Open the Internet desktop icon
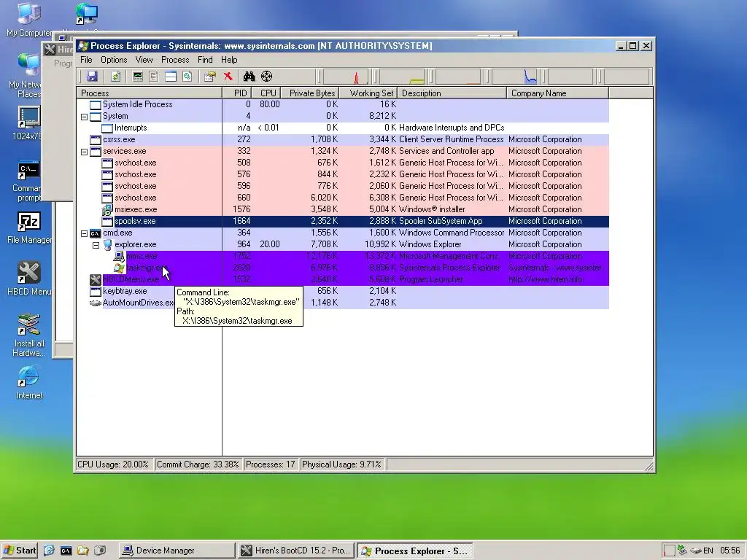 coord(29,382)
